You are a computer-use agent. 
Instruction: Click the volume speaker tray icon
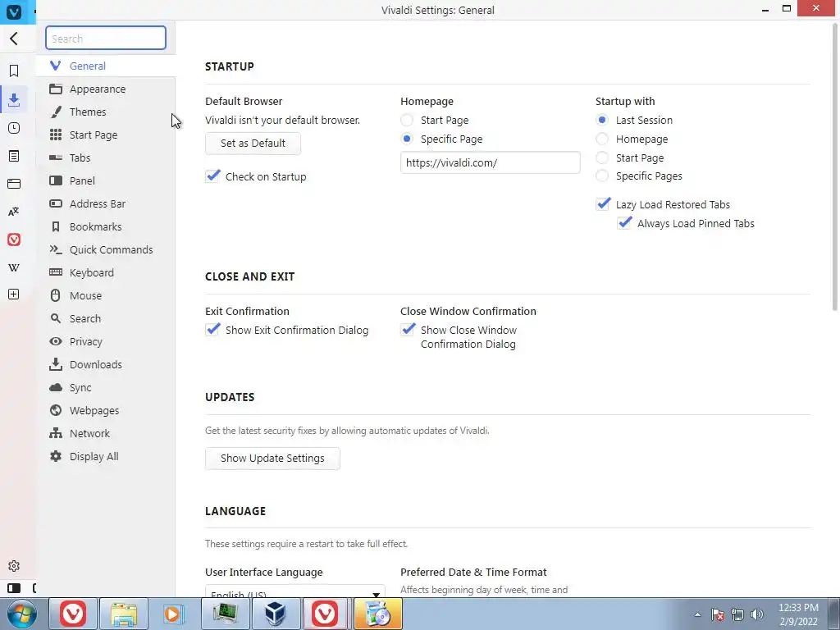tap(757, 614)
